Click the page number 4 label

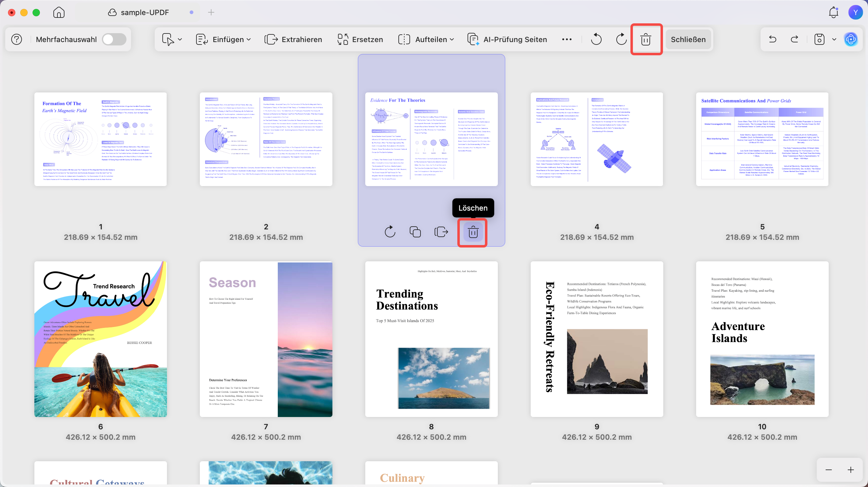tap(597, 227)
